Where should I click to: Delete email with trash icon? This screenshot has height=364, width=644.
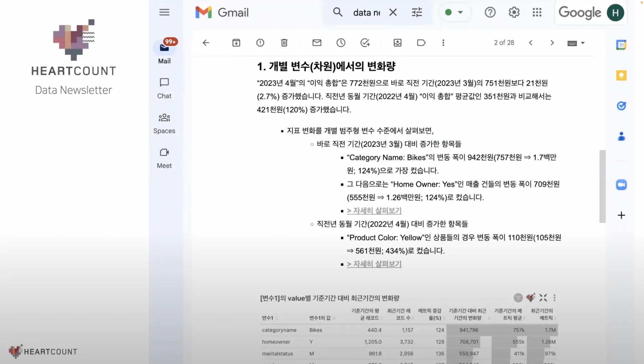coord(284,43)
